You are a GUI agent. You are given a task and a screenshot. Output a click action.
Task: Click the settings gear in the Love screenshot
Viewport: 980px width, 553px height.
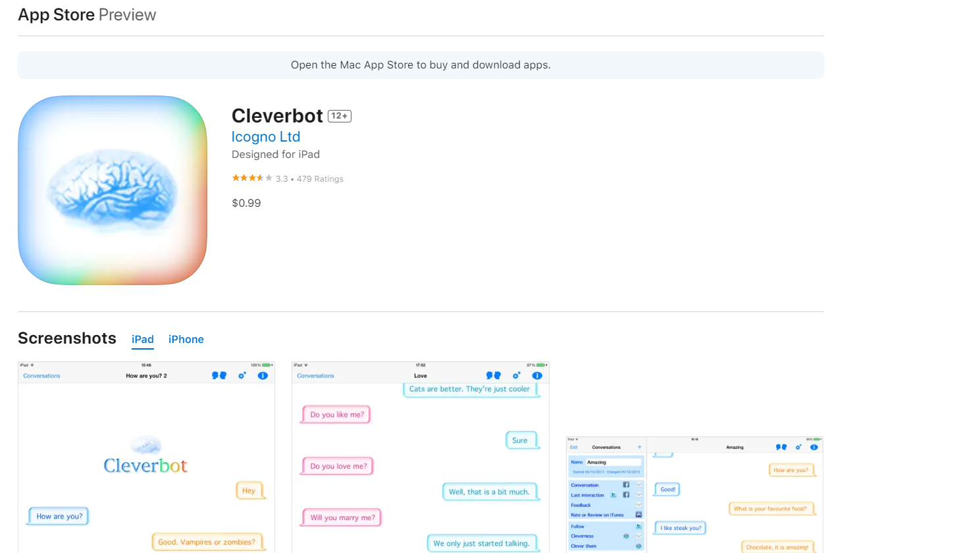517,375
